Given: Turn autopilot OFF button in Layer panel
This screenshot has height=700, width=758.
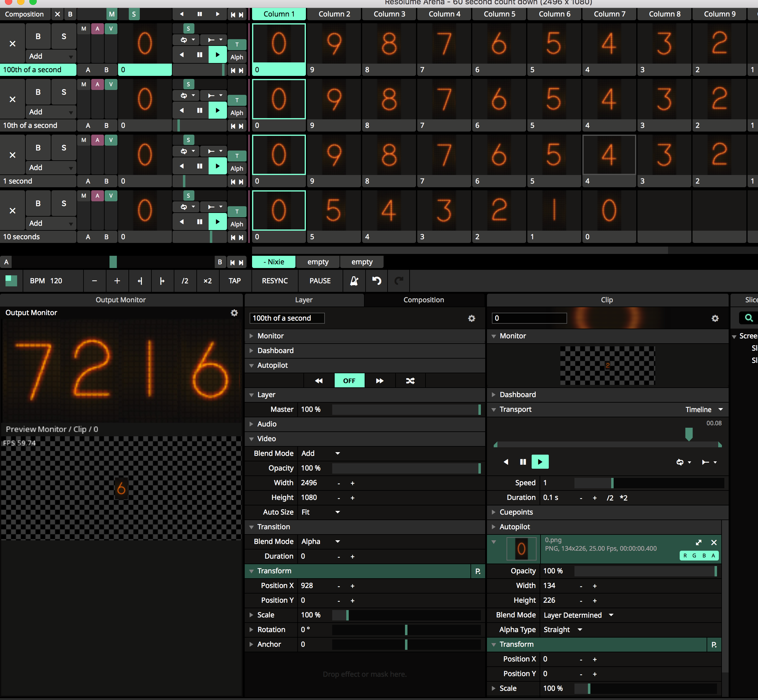Looking at the screenshot, I should coord(349,381).
